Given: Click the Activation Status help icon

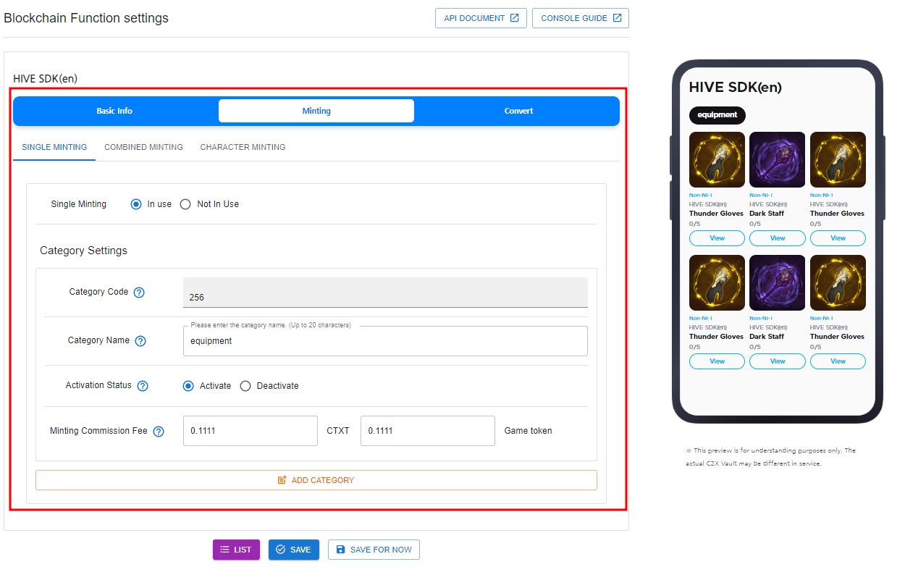Looking at the screenshot, I should pyautogui.click(x=143, y=386).
